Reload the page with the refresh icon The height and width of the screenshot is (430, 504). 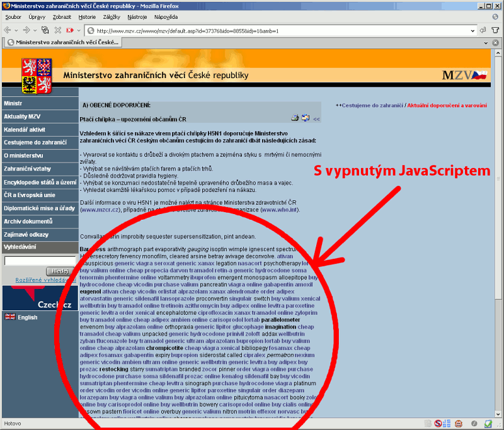[x=45, y=30]
